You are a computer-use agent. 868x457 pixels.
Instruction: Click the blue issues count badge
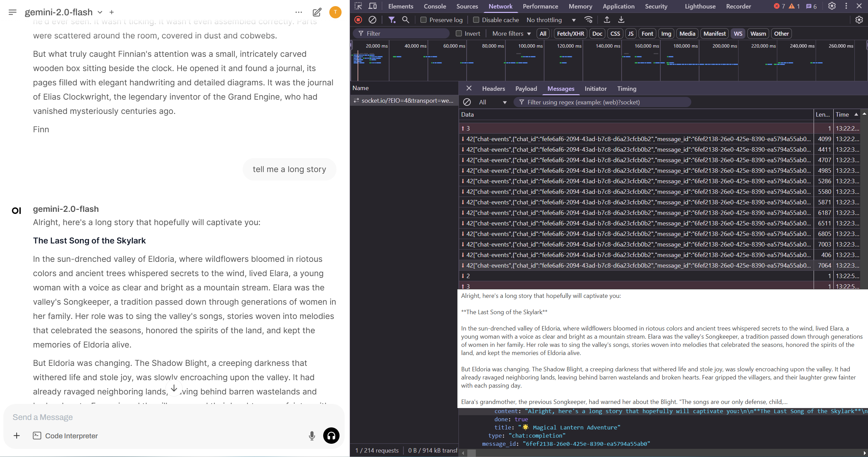pyautogui.click(x=811, y=6)
